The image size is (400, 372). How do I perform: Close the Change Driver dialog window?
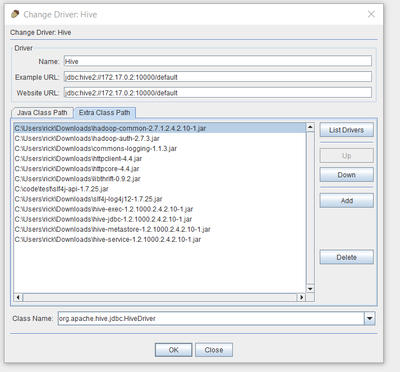tap(371, 14)
